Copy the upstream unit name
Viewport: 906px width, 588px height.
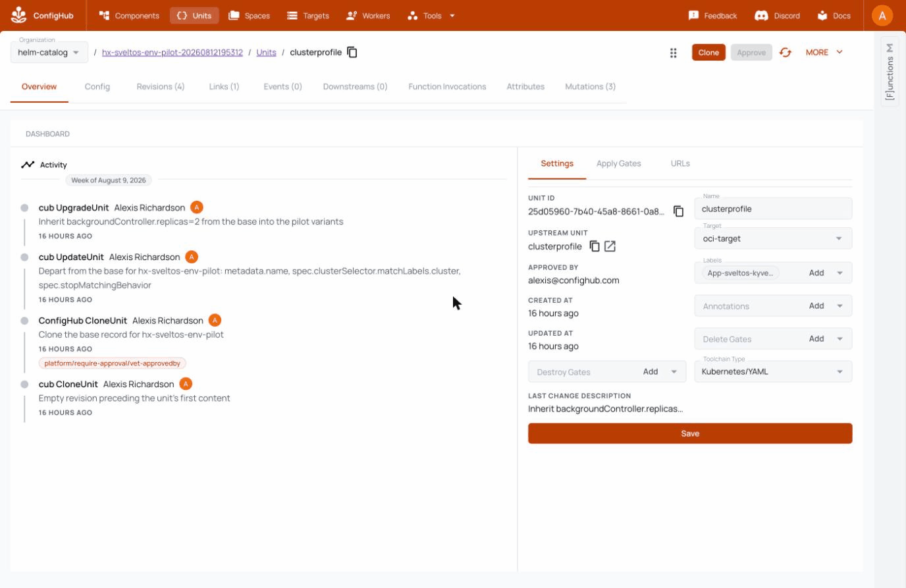pos(595,246)
